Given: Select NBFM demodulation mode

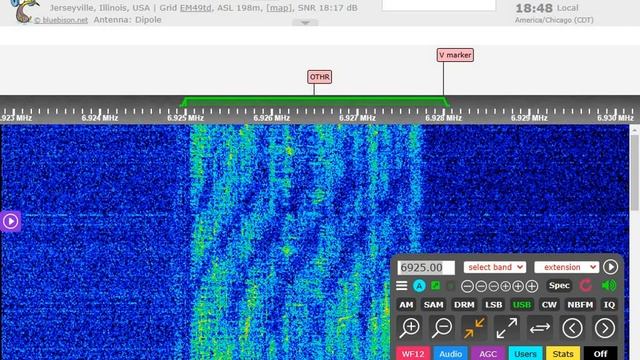Looking at the screenshot, I should point(580,304).
